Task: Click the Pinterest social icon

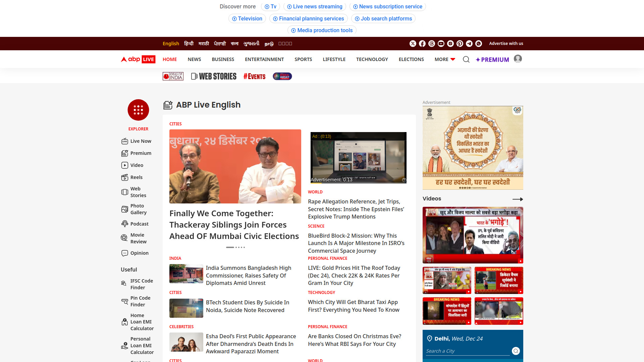Action: [x=460, y=44]
